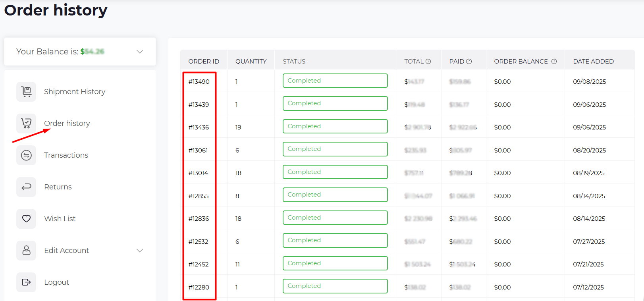Click date 07/27/2025
Image resolution: width=644 pixels, height=301 pixels.
589,242
